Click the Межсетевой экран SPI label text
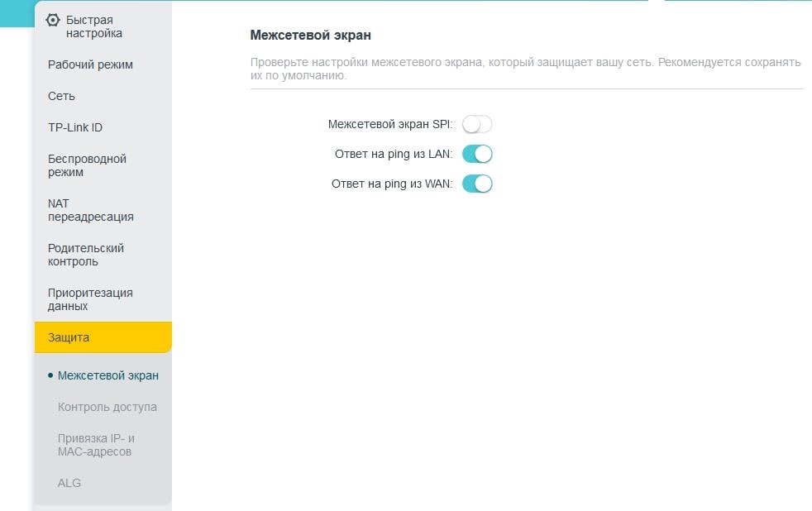The image size is (812, 511). tap(389, 124)
